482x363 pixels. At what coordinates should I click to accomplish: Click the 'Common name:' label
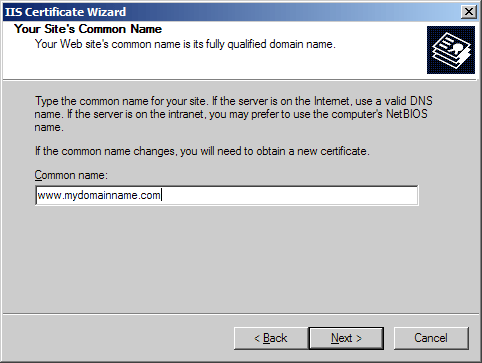71,175
